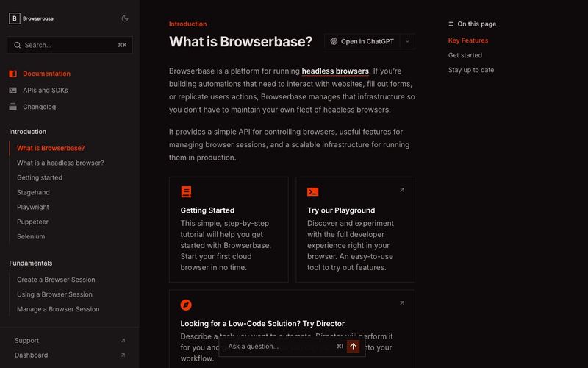Click the 'What is Browserbase?' page title

pyautogui.click(x=240, y=41)
